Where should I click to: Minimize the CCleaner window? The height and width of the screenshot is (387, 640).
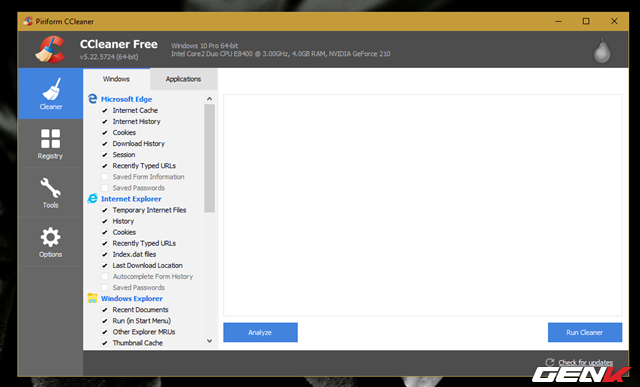pyautogui.click(x=558, y=21)
